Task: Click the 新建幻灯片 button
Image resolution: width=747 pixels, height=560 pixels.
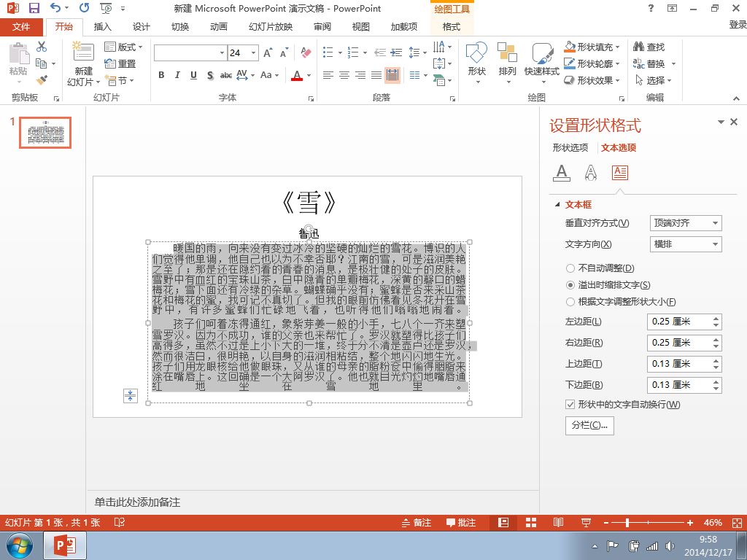Action: [83, 64]
